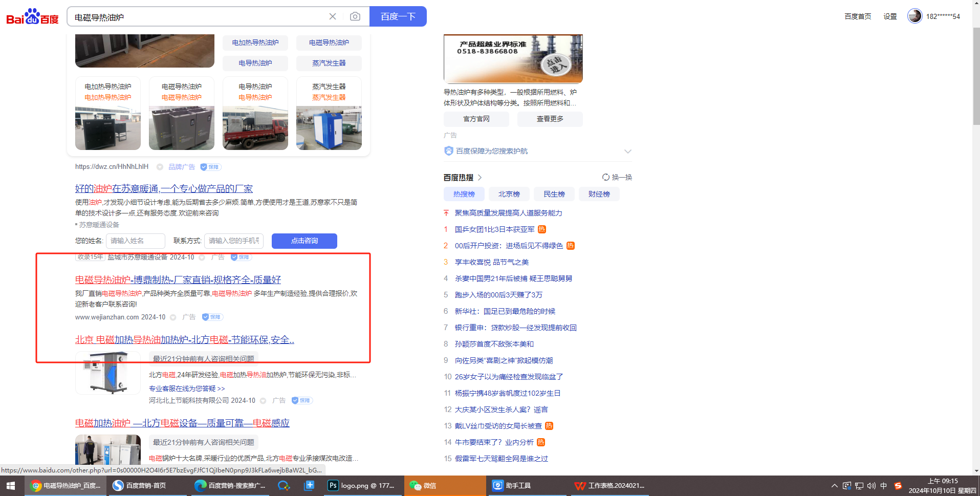
Task: Click the 查看更多 button
Action: pos(550,119)
